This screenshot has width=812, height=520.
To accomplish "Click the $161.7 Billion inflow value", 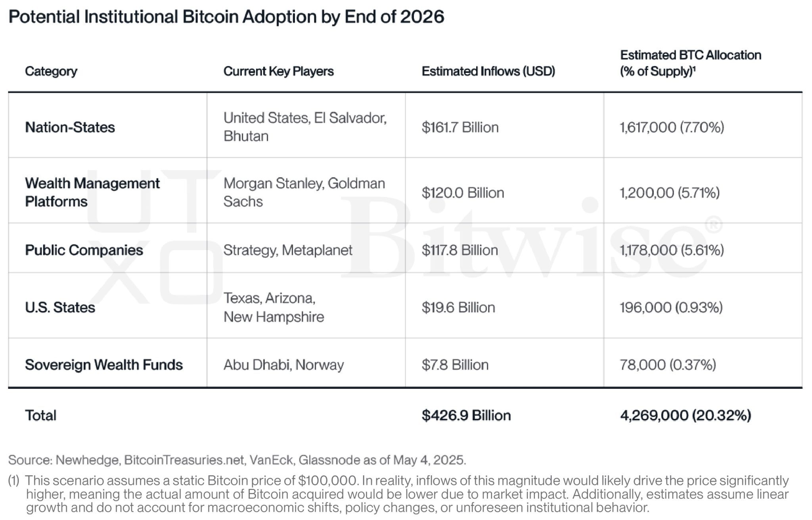I will coord(460,127).
